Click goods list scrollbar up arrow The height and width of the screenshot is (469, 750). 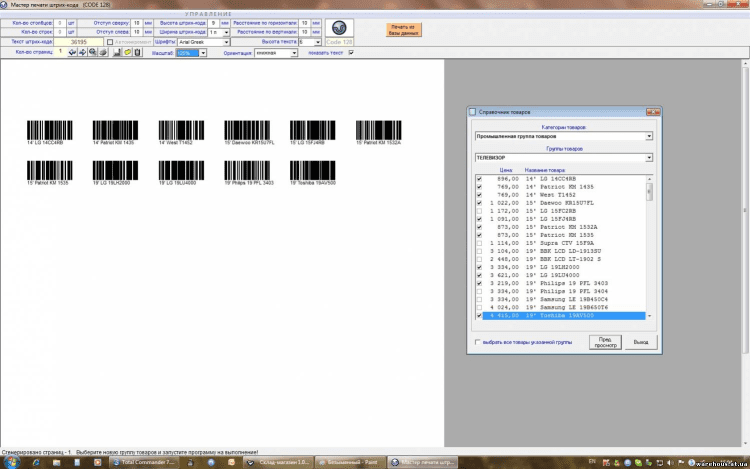pos(649,179)
